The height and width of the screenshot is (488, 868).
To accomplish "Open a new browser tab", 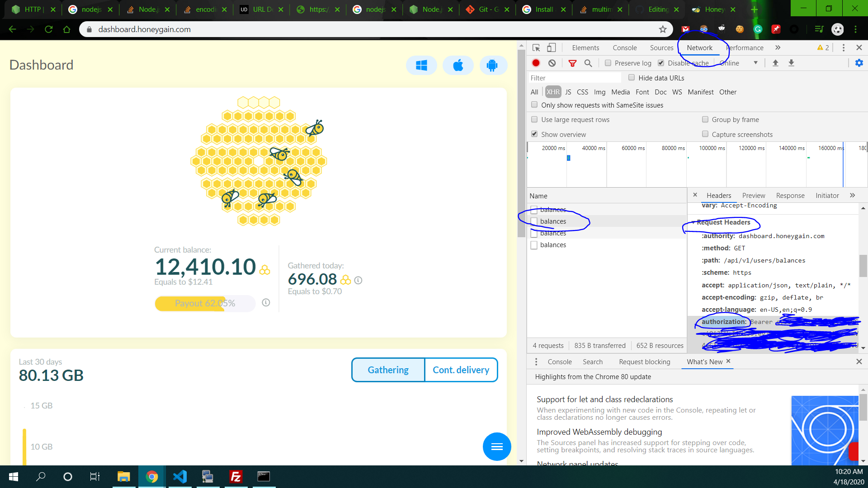I will click(x=754, y=9).
